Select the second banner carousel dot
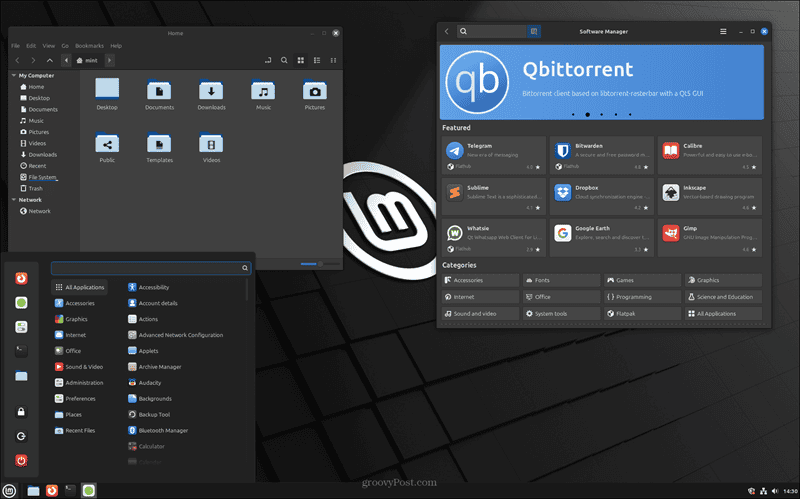 587,115
